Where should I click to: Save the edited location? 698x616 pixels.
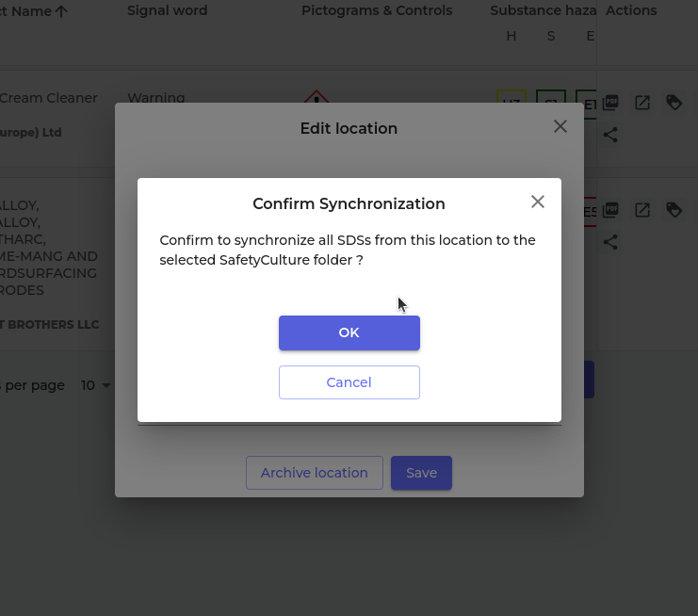pyautogui.click(x=421, y=473)
